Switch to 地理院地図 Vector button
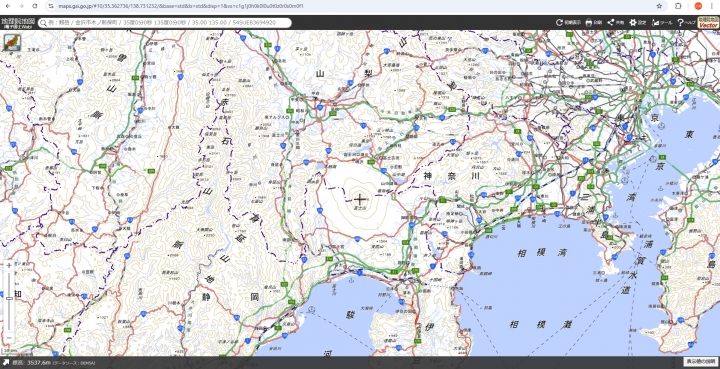 [x=708, y=22]
